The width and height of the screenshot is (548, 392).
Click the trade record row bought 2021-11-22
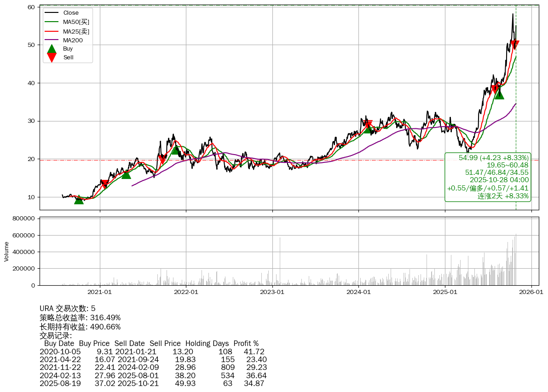[x=153, y=367]
